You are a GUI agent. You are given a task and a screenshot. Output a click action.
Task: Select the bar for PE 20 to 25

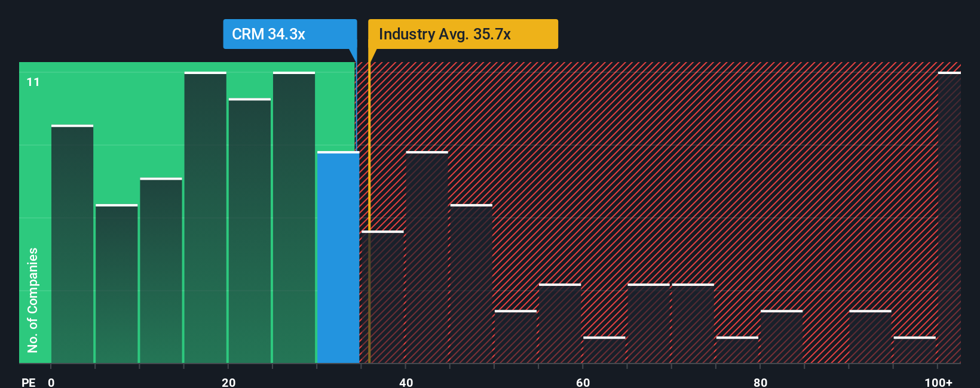point(250,230)
